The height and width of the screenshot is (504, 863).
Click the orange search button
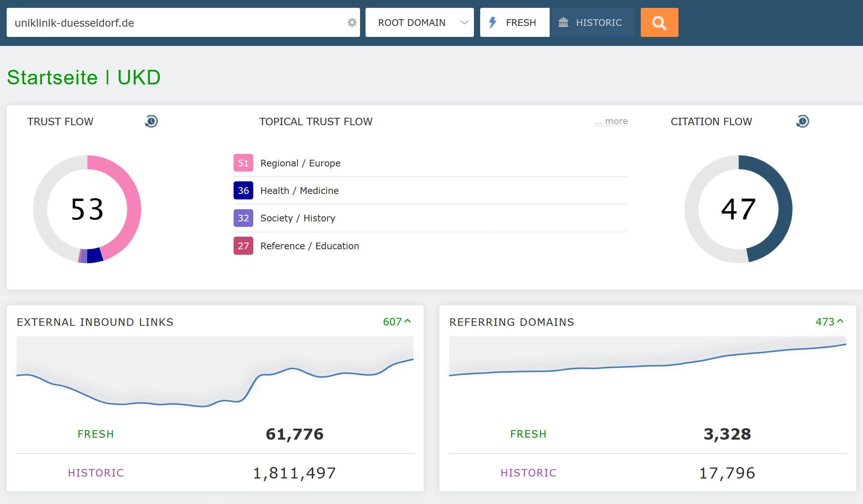(x=659, y=22)
